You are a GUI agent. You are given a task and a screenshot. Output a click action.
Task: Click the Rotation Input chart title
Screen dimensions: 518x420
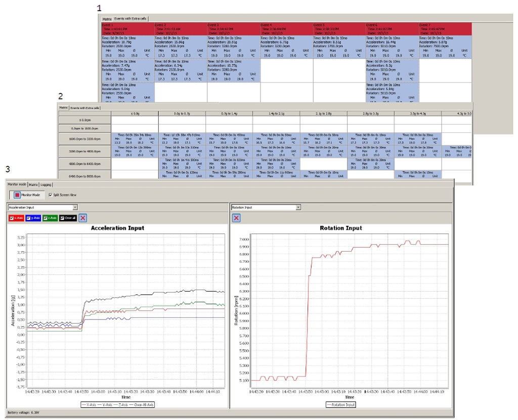tap(341, 228)
